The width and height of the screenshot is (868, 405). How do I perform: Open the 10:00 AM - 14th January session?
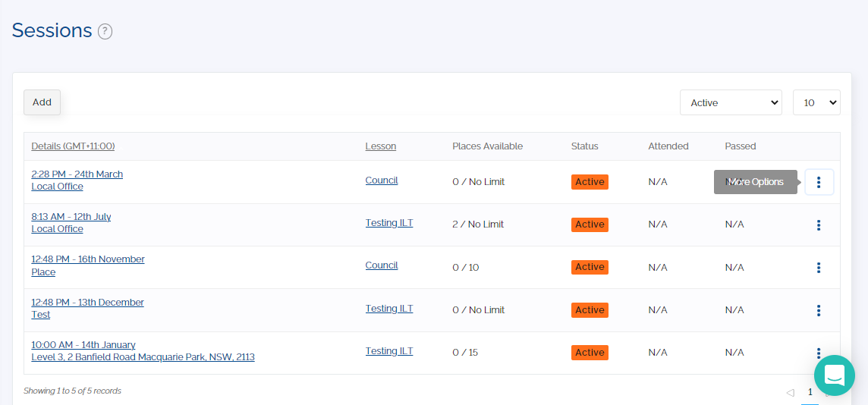tap(83, 345)
